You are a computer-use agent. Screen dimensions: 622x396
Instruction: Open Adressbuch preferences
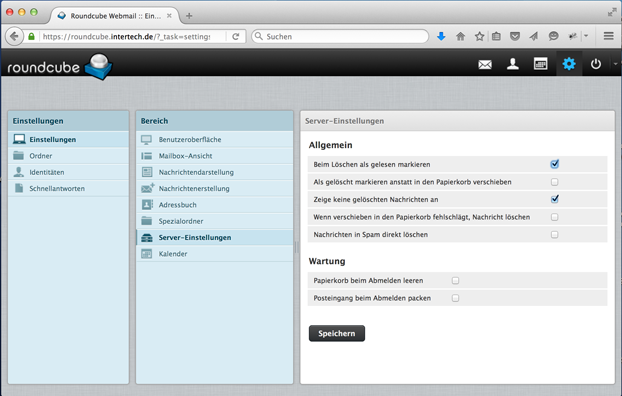[x=215, y=204]
